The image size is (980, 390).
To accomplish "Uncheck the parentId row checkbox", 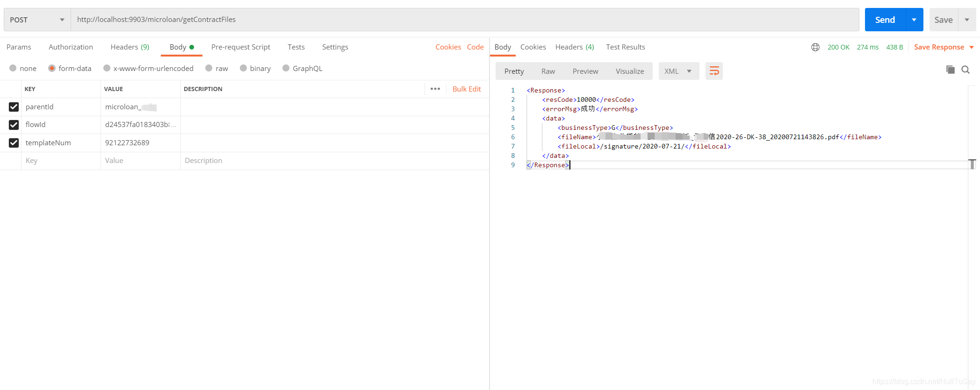I will pos(14,107).
